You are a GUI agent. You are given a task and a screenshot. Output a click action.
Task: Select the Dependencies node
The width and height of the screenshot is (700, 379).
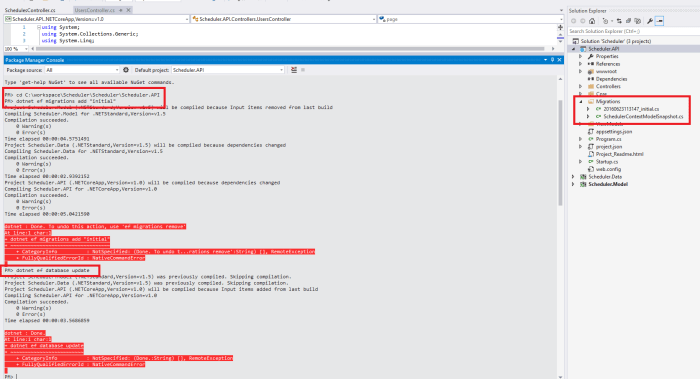[611, 79]
